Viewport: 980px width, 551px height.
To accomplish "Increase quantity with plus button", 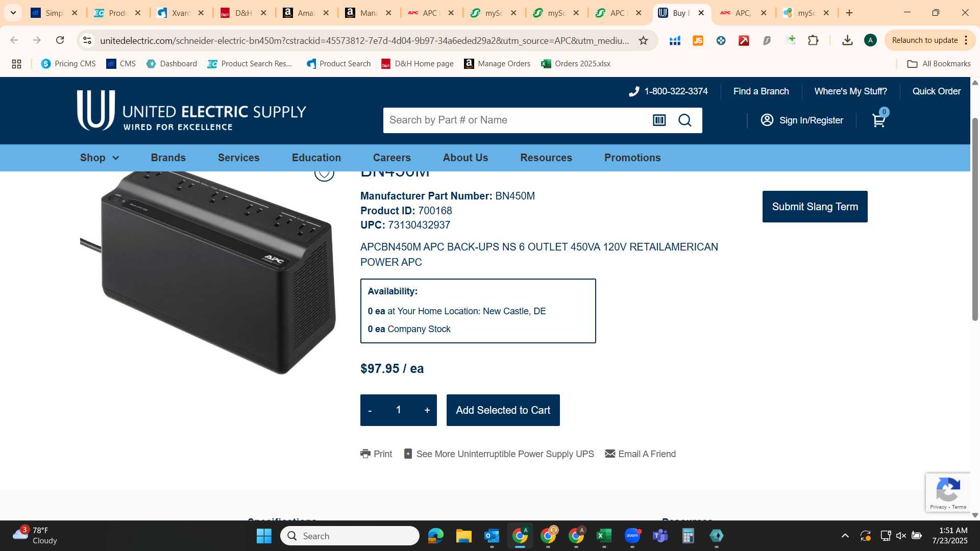I will tap(427, 410).
